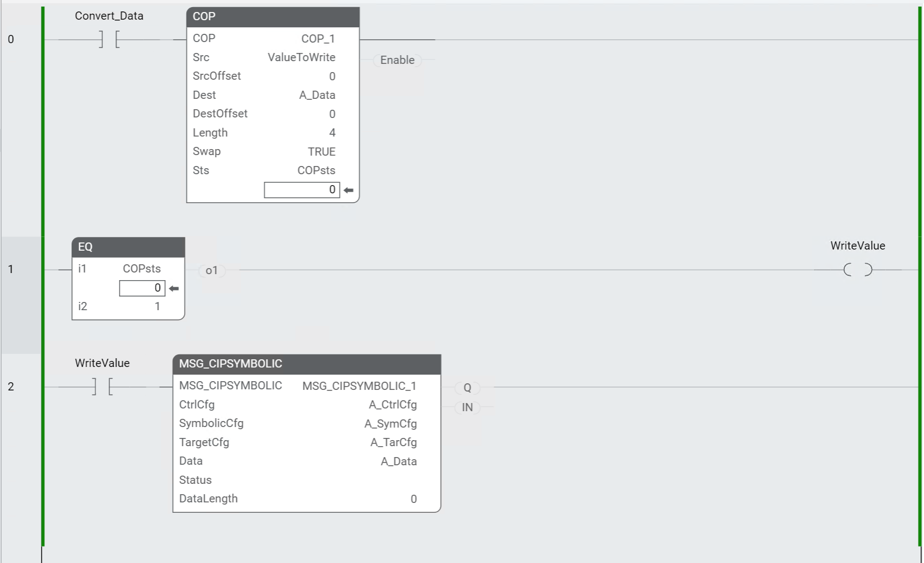Screen dimensions: 924x563
Task: Click the COPsts monitored value field in EQ
Action: tap(142, 288)
